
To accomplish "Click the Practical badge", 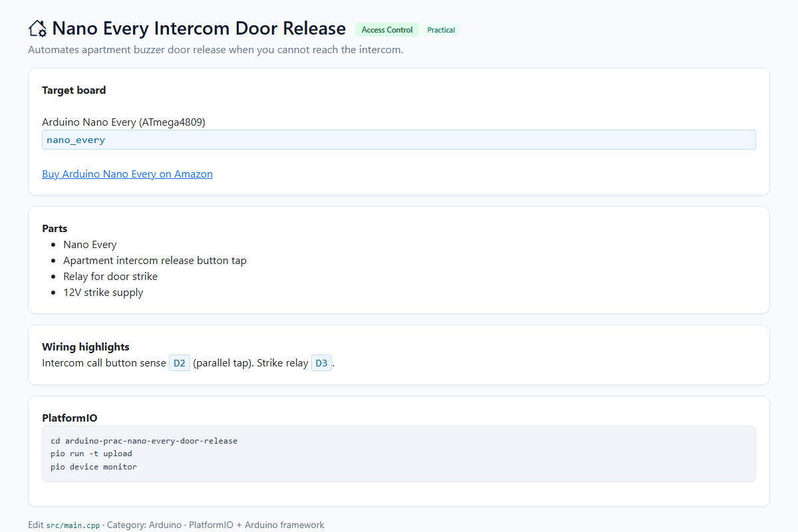I will click(x=441, y=30).
